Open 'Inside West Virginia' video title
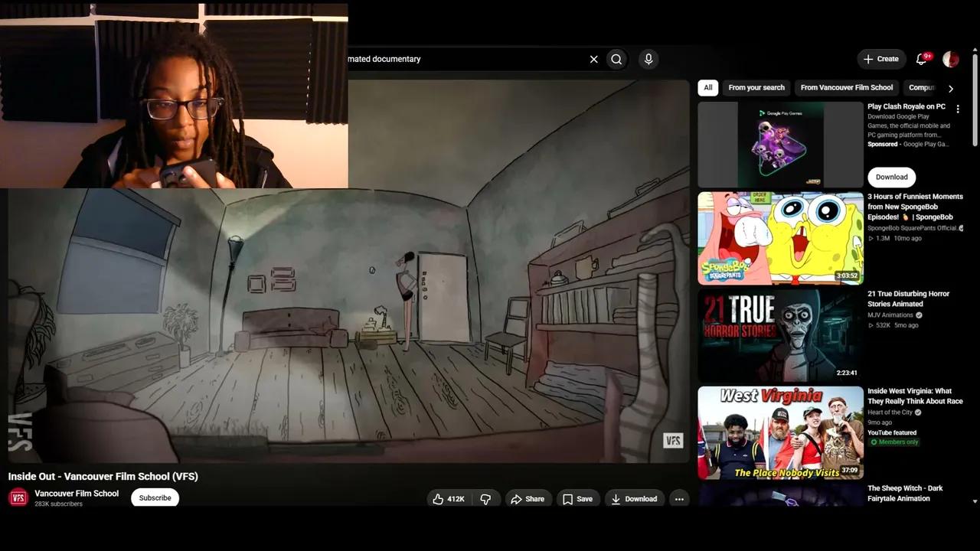Image resolution: width=980 pixels, height=551 pixels. click(915, 396)
